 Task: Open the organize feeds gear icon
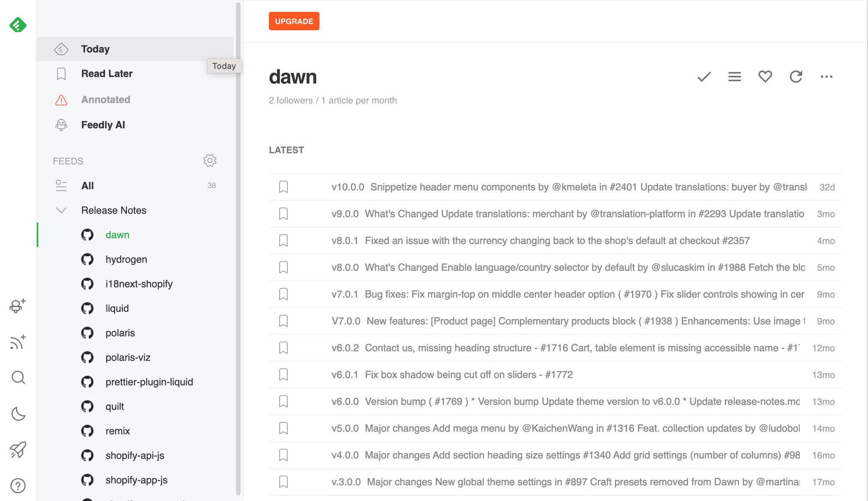210,161
